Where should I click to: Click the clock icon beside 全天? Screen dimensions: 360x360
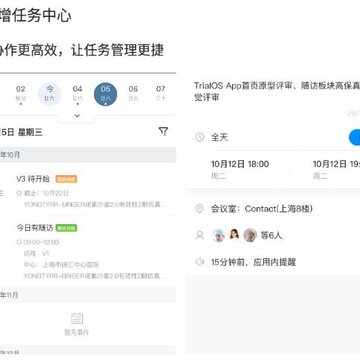click(200, 137)
